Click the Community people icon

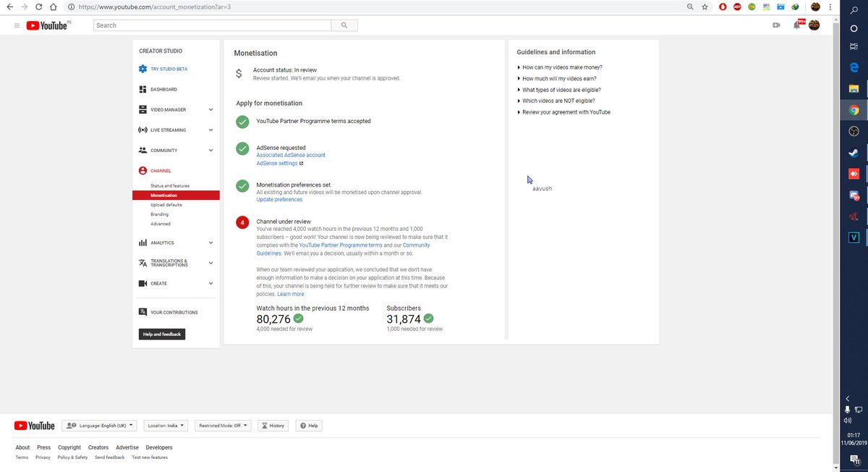(142, 150)
